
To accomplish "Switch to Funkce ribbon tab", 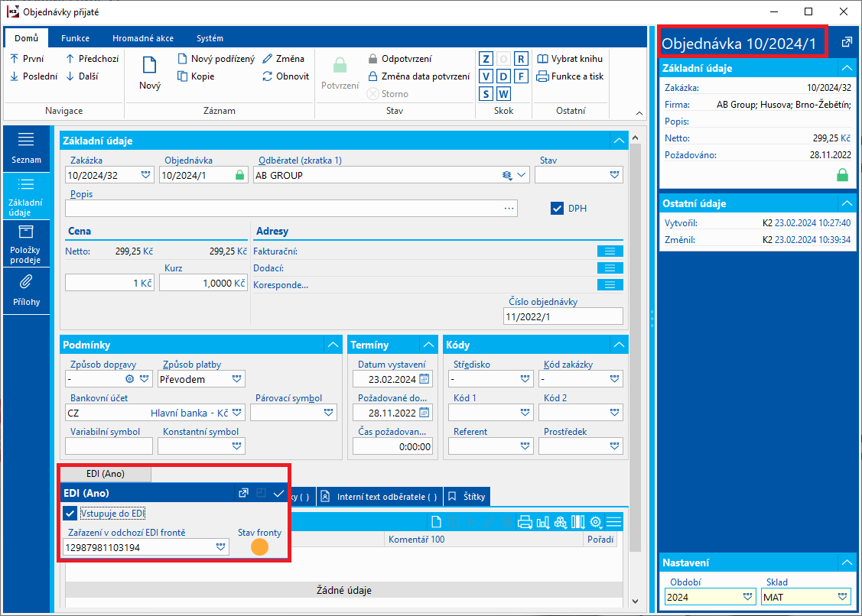I will point(75,38).
